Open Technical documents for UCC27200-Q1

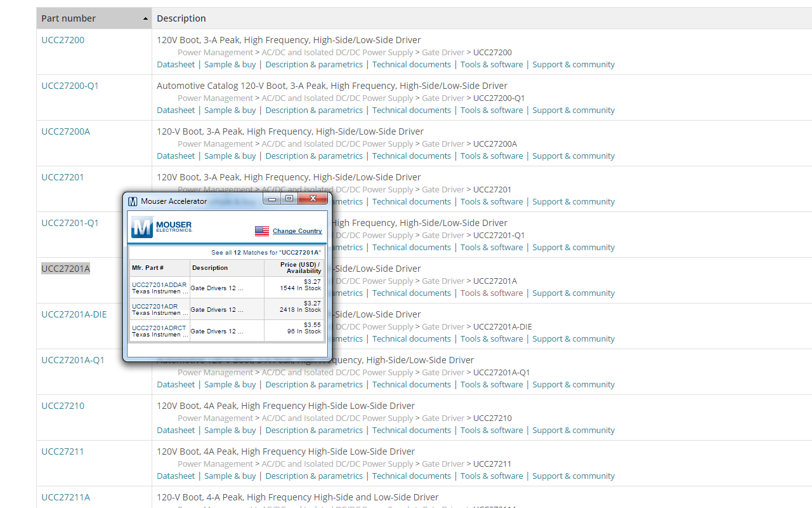(x=412, y=110)
